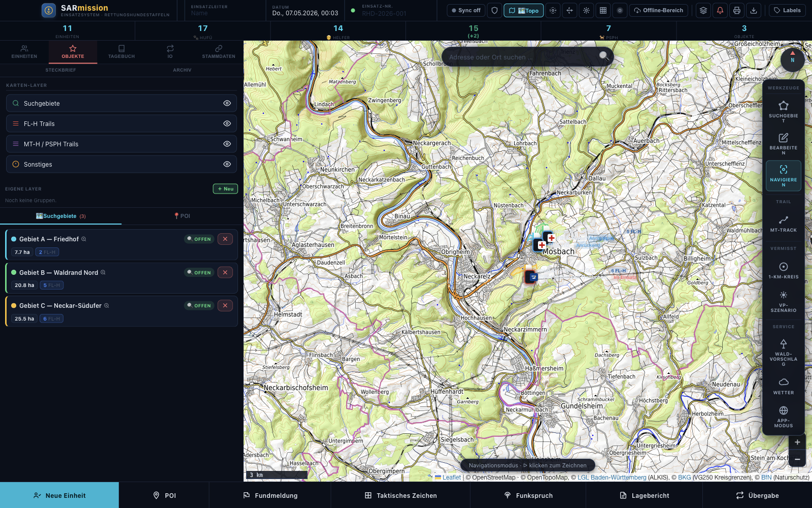Viewport: 812px width, 508px height.
Task: Delete Gebiet B — Waldrand Nord with red X
Action: point(225,272)
